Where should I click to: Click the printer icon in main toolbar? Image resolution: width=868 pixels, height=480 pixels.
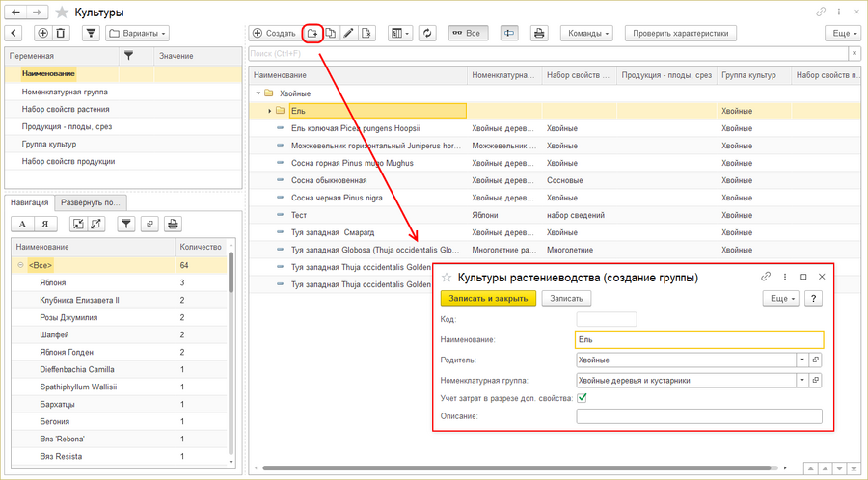[x=539, y=33]
